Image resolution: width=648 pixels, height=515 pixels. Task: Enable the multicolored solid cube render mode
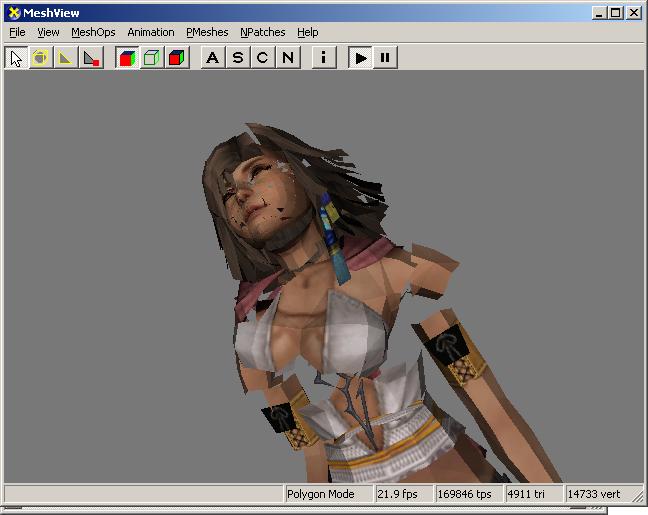point(127,57)
